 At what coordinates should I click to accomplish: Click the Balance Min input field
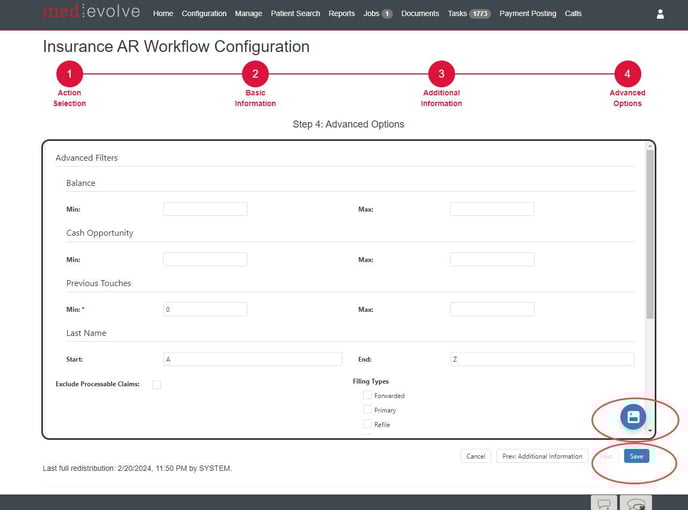(x=205, y=209)
